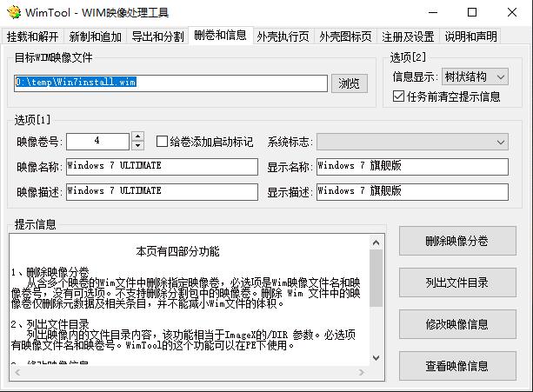Viewport: 533px width, 392px height.
Task: Click the text line 1、删除映像分卷
Action: coord(50,272)
